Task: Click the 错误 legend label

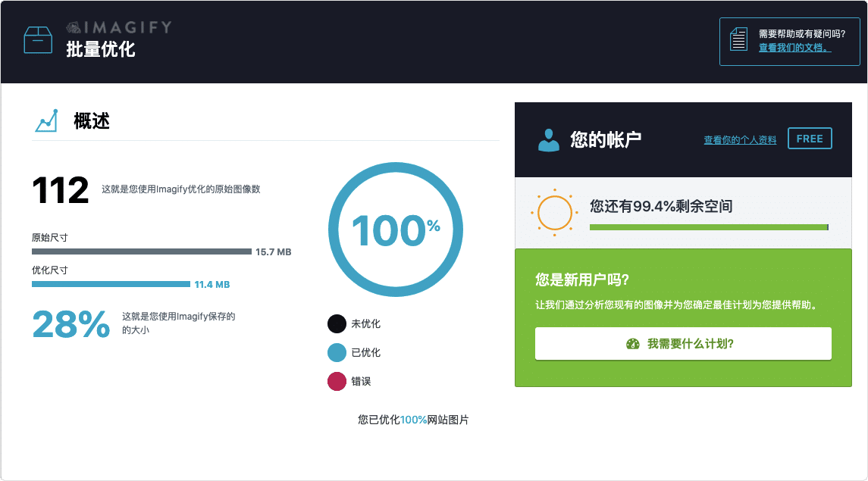Action: [x=361, y=382]
